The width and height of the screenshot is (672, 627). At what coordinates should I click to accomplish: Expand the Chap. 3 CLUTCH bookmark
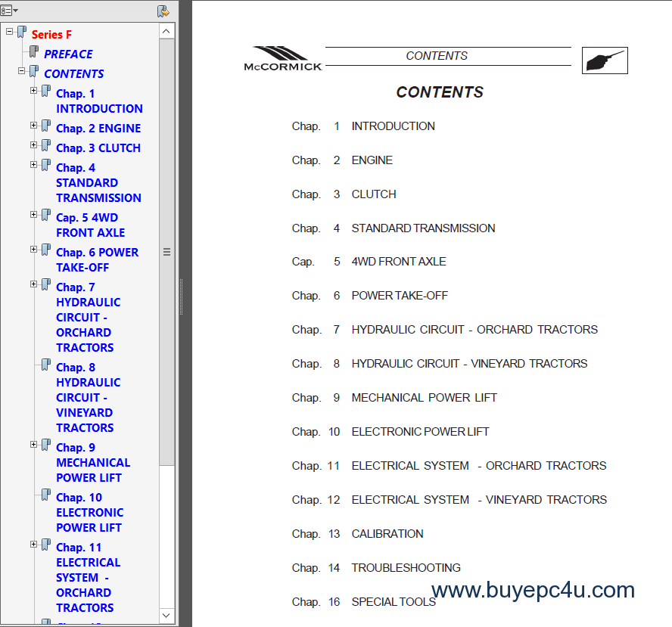click(33, 144)
